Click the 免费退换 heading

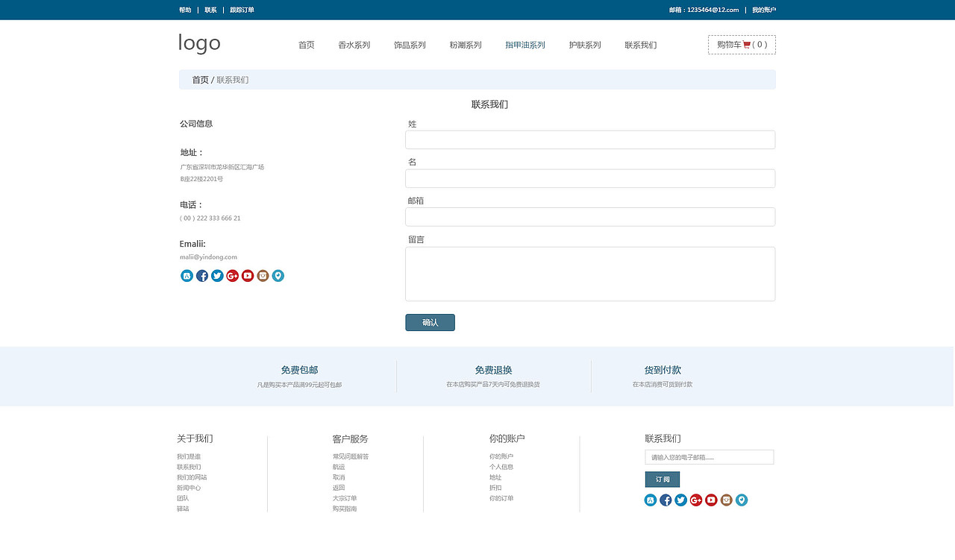[493, 370]
